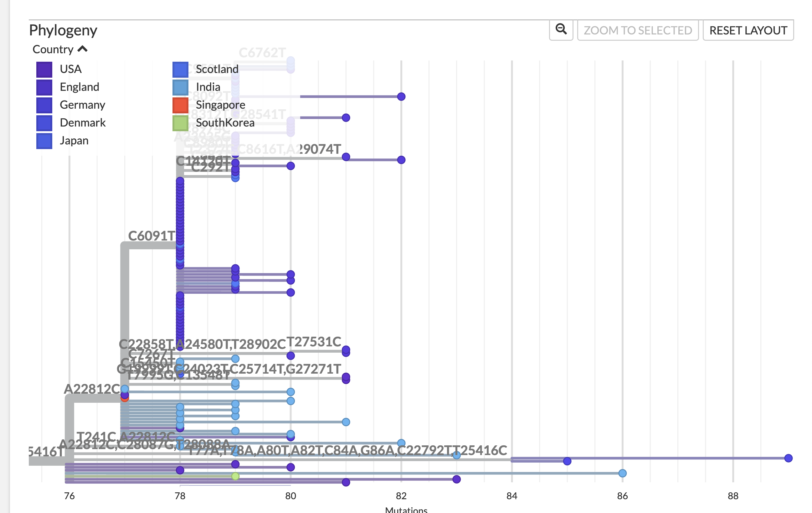Select the SouthKorea green swatch
The height and width of the screenshot is (513, 812).
click(181, 123)
